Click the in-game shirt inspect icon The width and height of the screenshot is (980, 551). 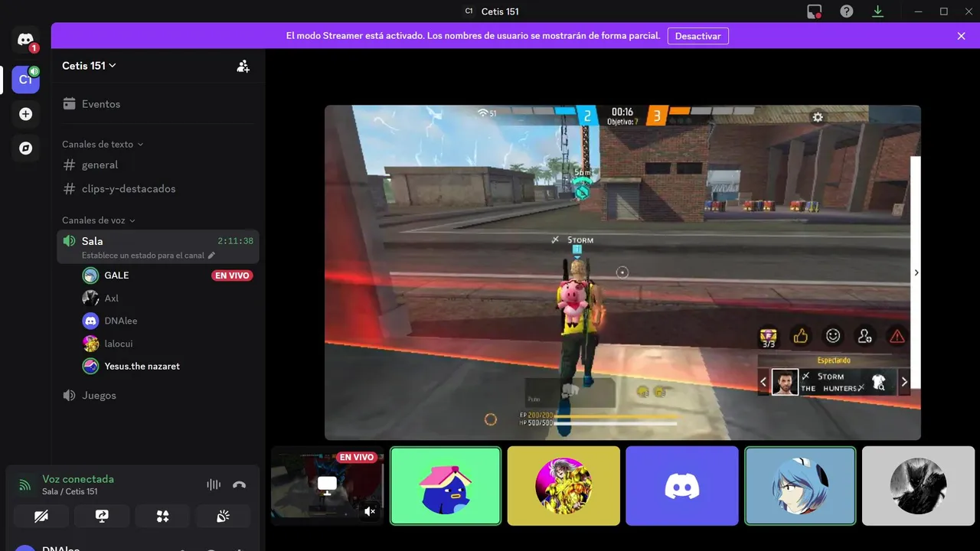[879, 382]
